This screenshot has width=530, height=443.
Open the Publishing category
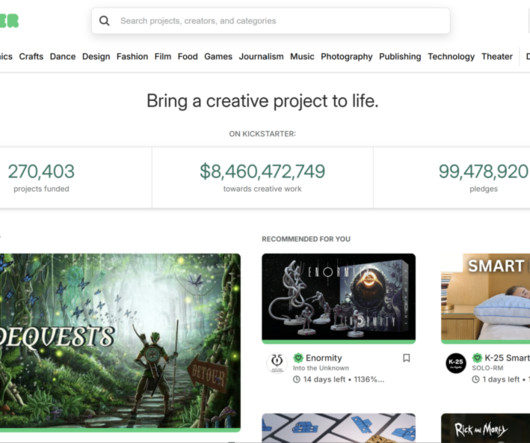[400, 56]
